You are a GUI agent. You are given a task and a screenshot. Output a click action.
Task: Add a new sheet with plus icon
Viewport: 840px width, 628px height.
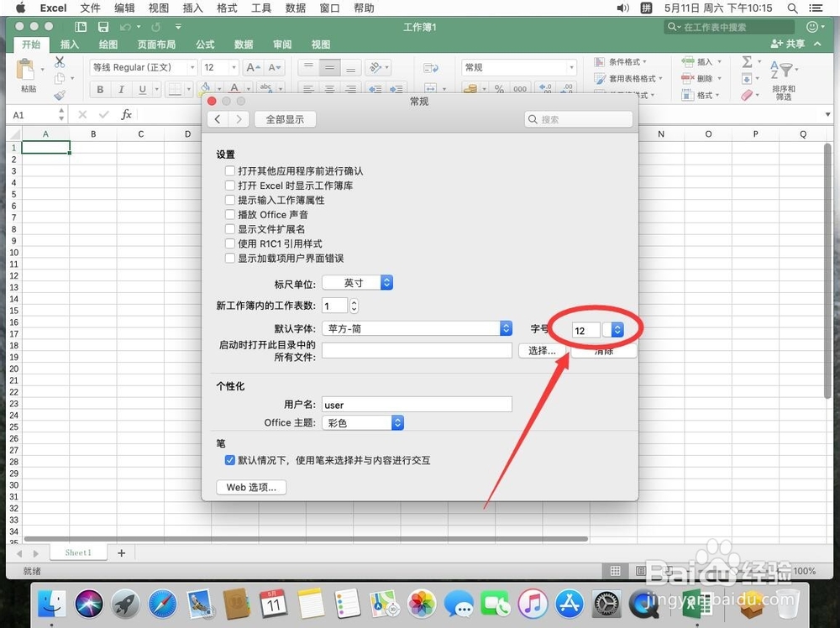pyautogui.click(x=122, y=553)
